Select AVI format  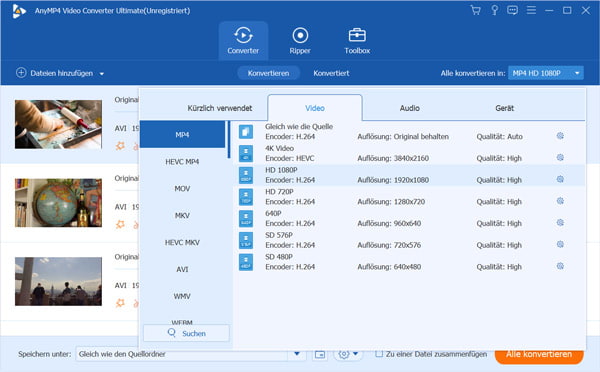pyautogui.click(x=182, y=269)
